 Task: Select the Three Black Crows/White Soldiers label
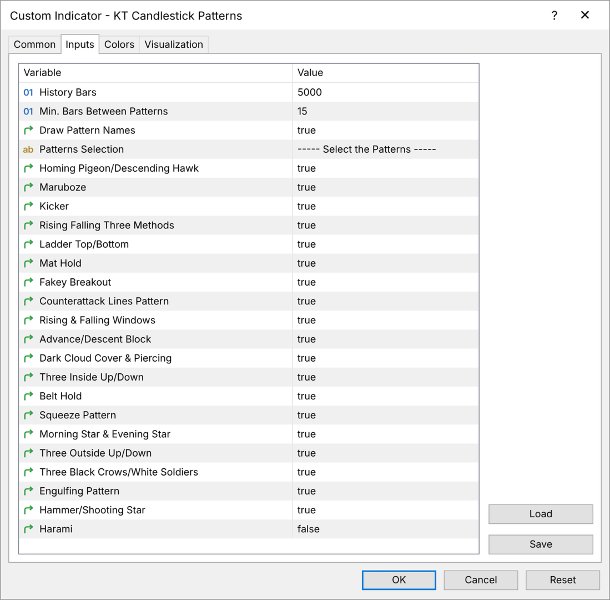[x=119, y=472]
